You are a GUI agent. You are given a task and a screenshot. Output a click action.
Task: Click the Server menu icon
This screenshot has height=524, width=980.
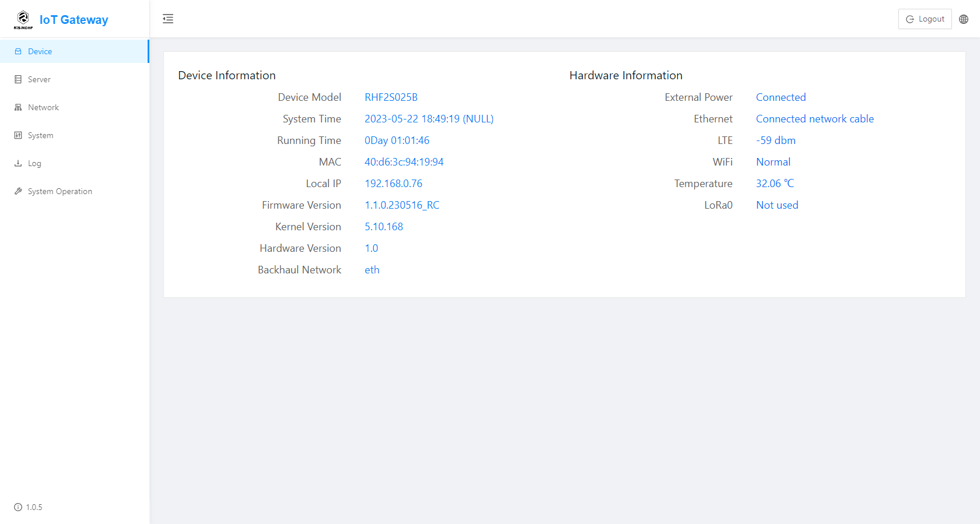tap(18, 79)
